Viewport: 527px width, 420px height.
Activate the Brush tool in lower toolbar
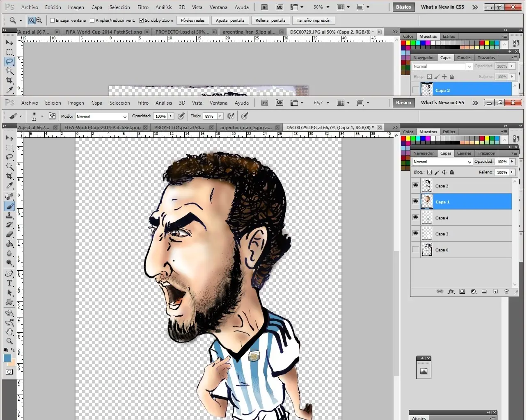(9, 206)
